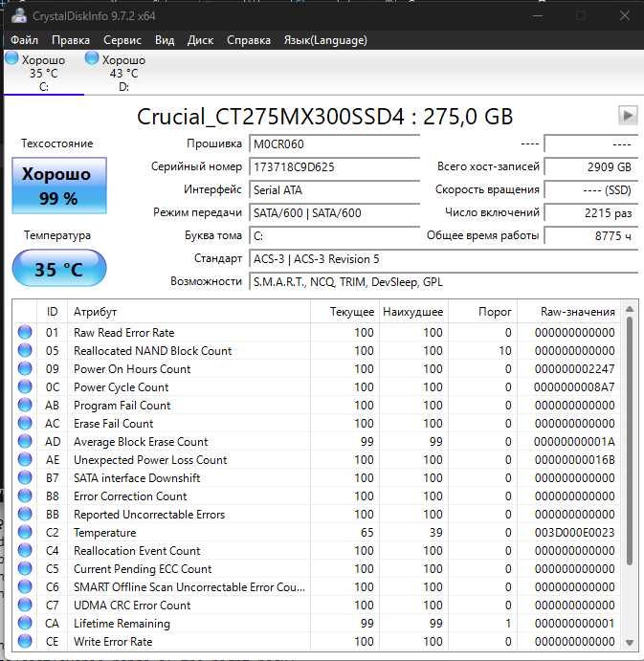This screenshot has height=661, width=644.
Task: Click status orb of Raw Read Error Rate
Action: 25,332
